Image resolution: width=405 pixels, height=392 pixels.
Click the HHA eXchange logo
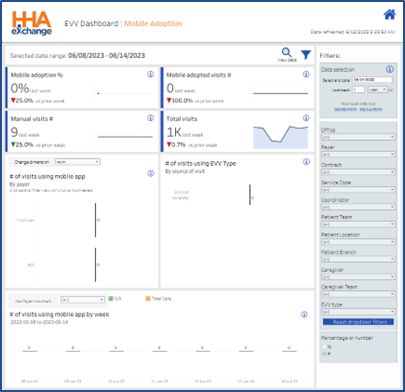[32, 23]
